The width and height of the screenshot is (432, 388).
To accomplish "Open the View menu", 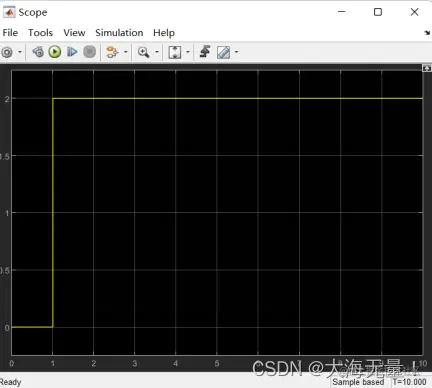I will 74,33.
